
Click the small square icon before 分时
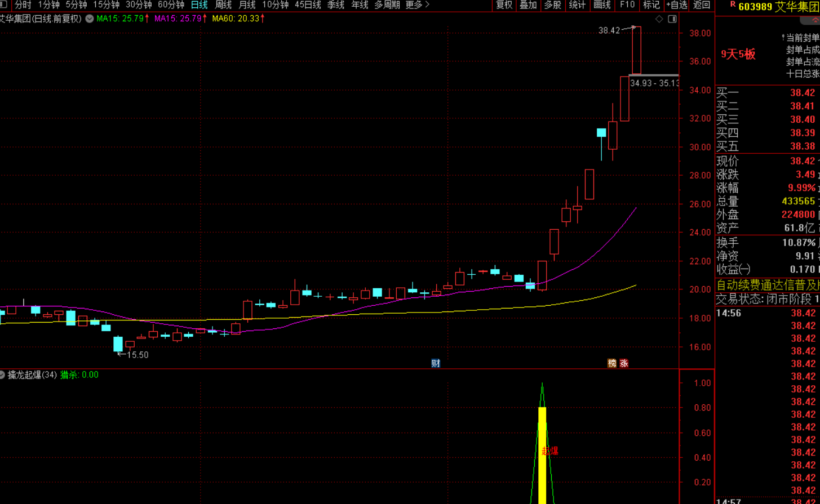pos(4,5)
